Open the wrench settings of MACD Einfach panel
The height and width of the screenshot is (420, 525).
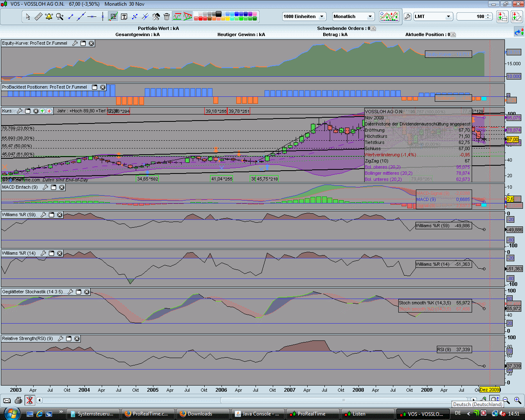point(46,187)
